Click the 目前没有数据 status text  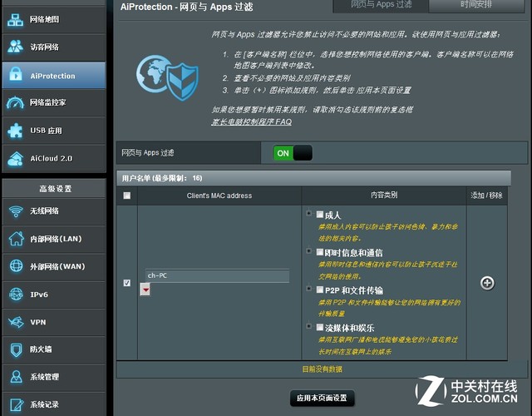322,369
